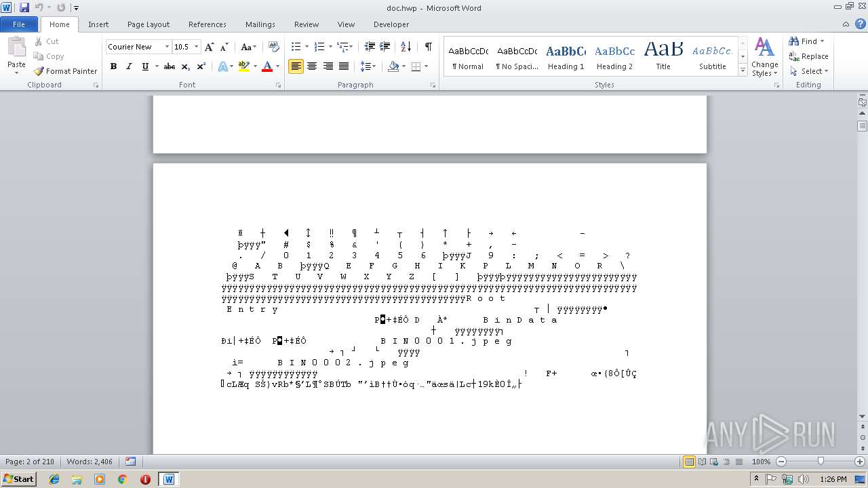Click the Format Painter tool

pos(66,71)
